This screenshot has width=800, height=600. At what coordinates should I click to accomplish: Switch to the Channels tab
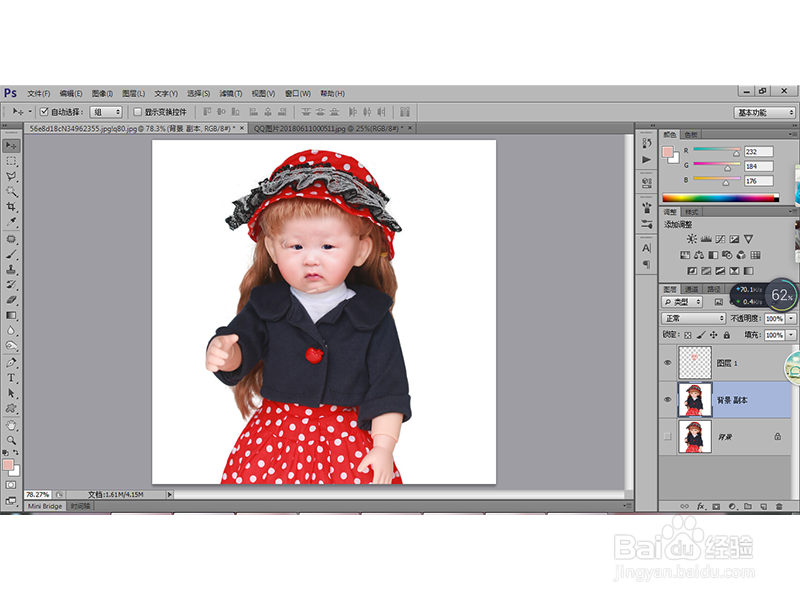[x=691, y=289]
